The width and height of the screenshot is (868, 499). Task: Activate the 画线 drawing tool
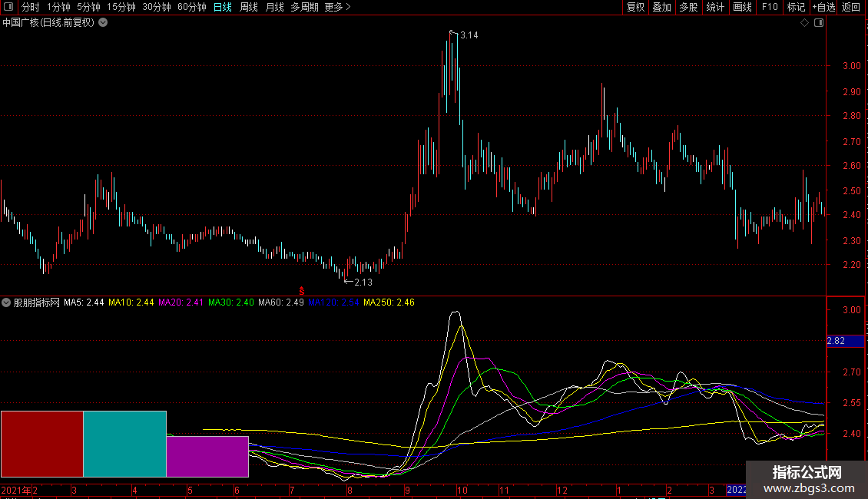(x=742, y=7)
